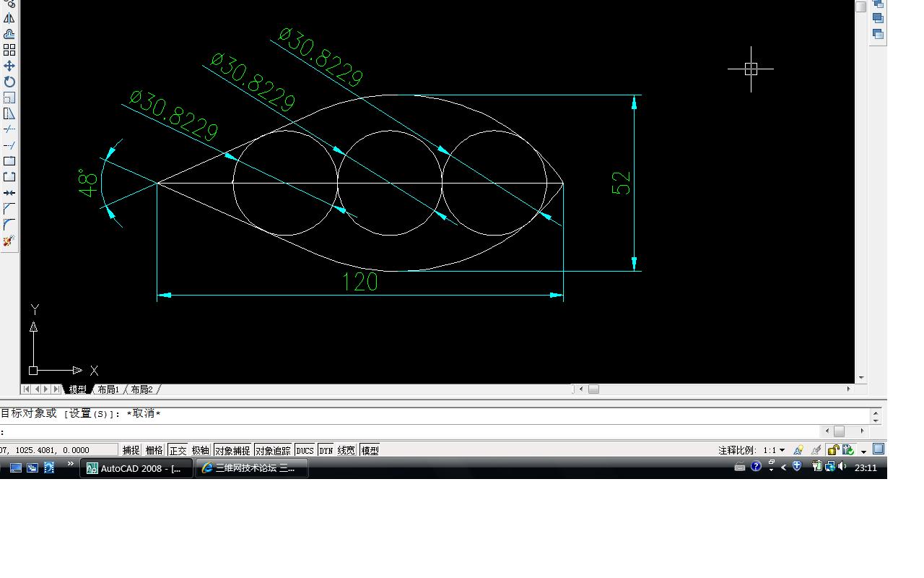This screenshot has width=924, height=578.
Task: Show hidden tray icons arrow
Action: coord(784,467)
